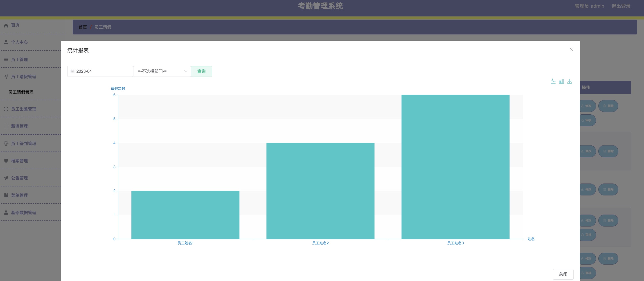Click 员工签到管理 circle icon

[6, 143]
